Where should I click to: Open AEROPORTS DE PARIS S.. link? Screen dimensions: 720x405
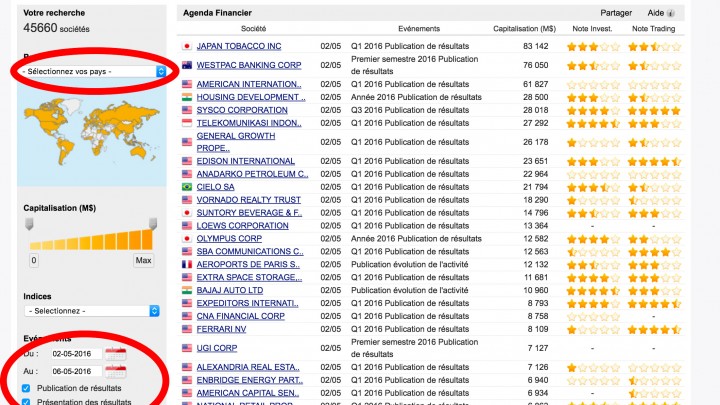[x=248, y=264]
